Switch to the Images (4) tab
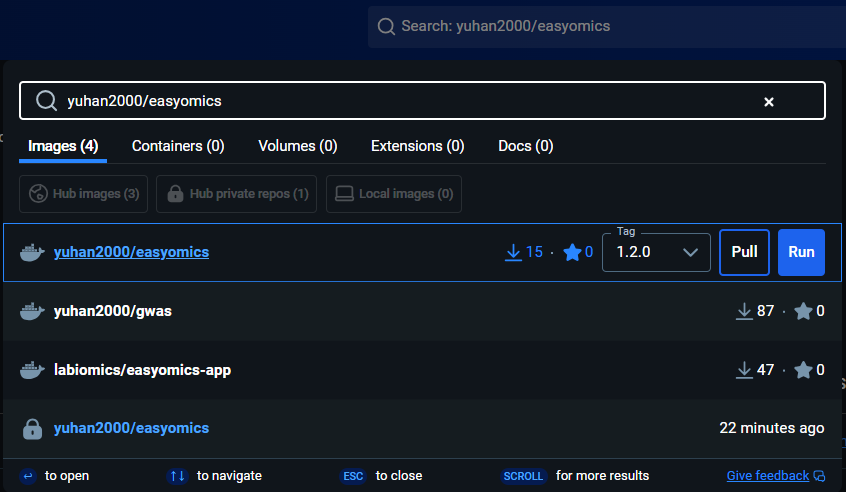 click(63, 146)
